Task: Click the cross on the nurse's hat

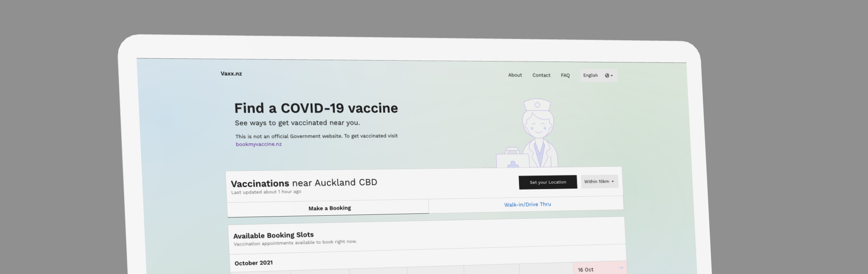Action: (x=537, y=105)
